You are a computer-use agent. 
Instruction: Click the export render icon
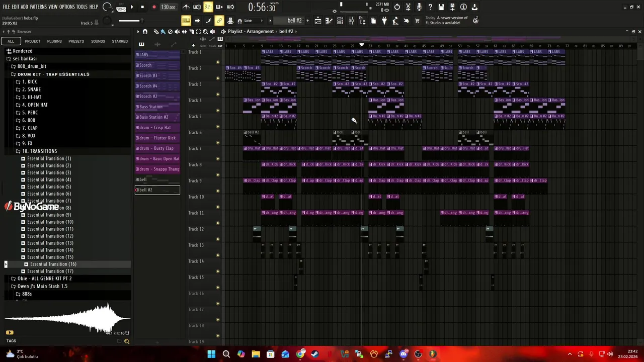click(452, 7)
